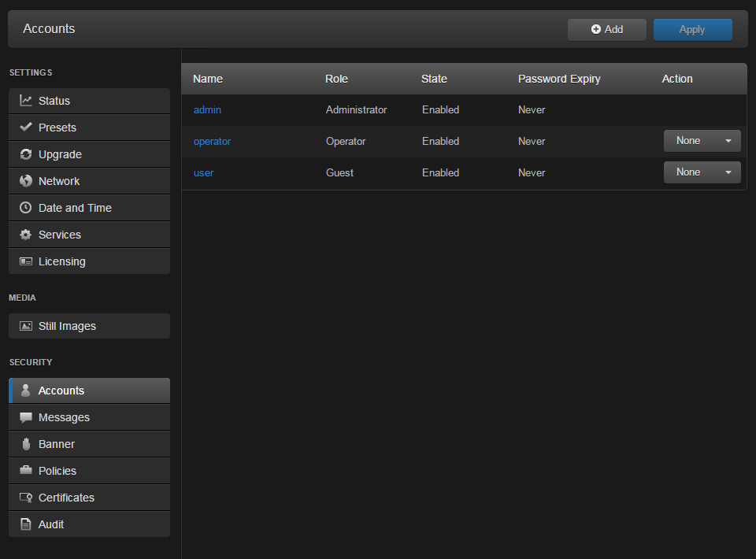
Task: Open the Upgrade section
Action: (x=63, y=154)
